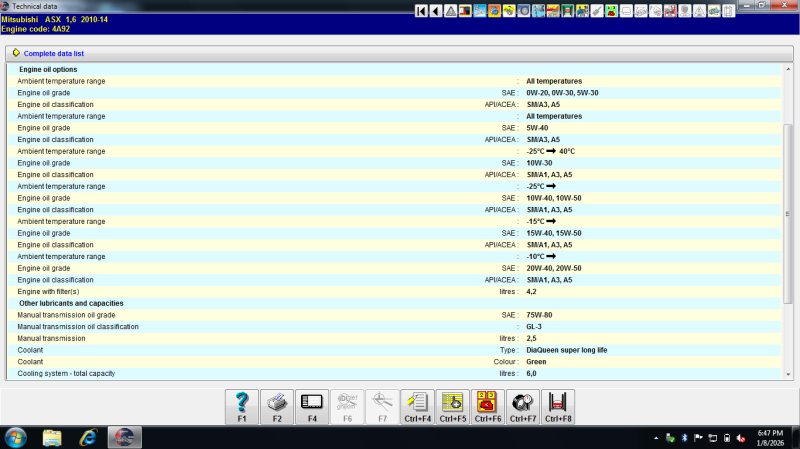Launch Internet Explorer from the taskbar
Screen dimensions: 800x449
point(88,438)
